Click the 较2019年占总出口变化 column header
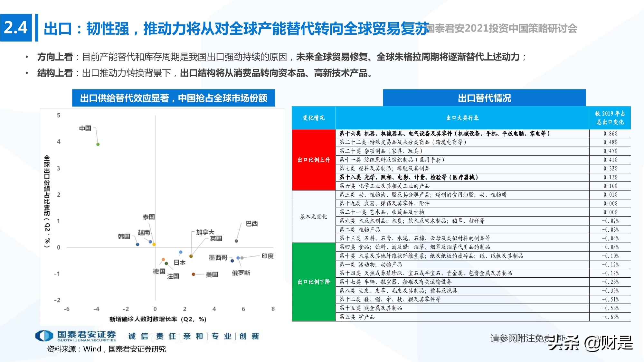644x362 pixels. 610,118
